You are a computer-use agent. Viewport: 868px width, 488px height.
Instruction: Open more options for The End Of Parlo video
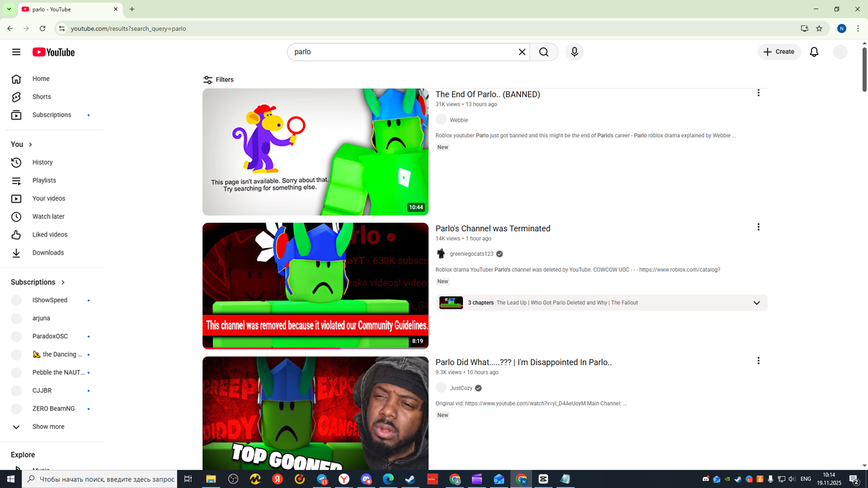click(x=758, y=93)
